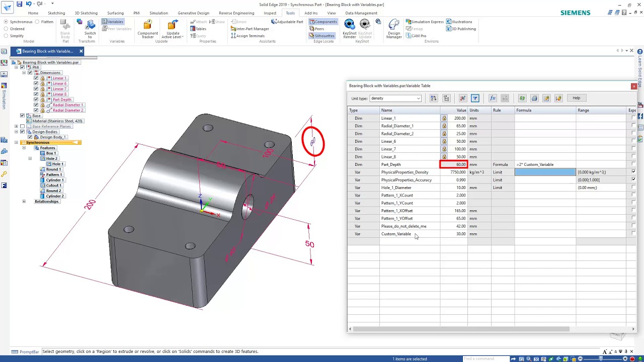Close the Bearing Block document tab
The height and width of the screenshot is (362, 644).
click(81, 51)
